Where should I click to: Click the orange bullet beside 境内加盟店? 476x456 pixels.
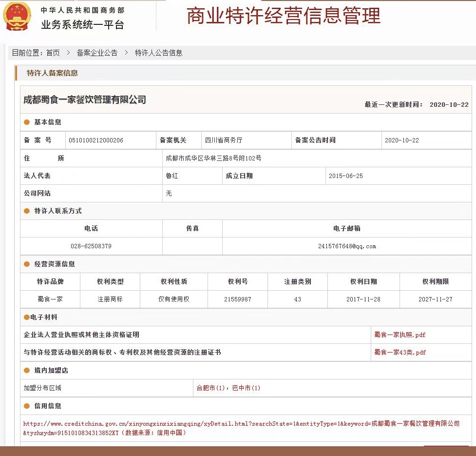(x=27, y=371)
